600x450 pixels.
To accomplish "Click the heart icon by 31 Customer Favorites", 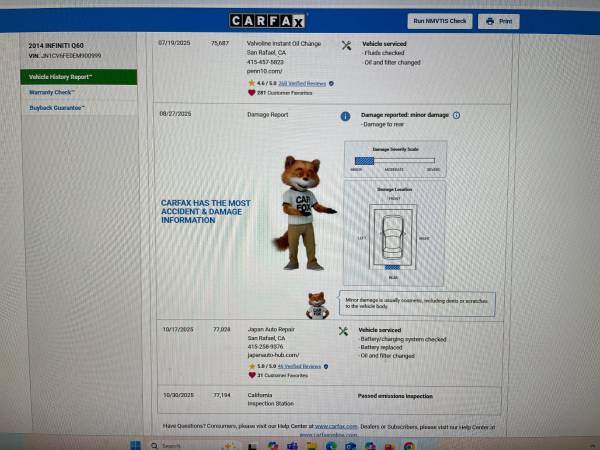I will (x=251, y=376).
